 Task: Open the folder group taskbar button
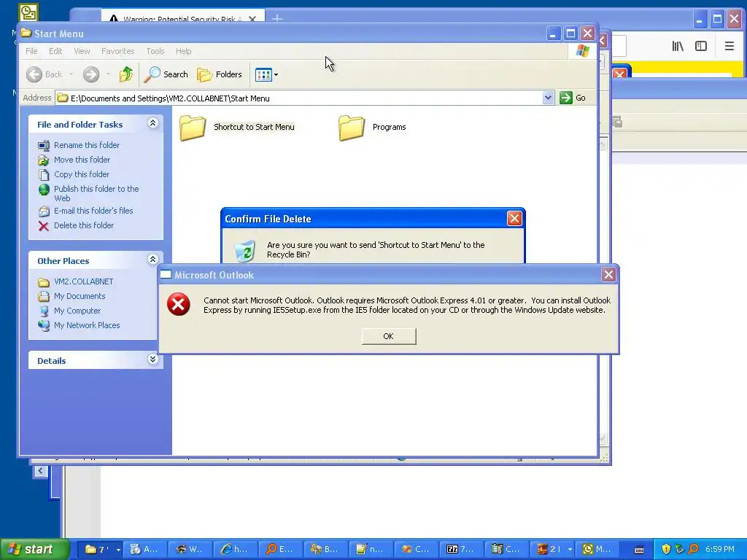point(97,549)
